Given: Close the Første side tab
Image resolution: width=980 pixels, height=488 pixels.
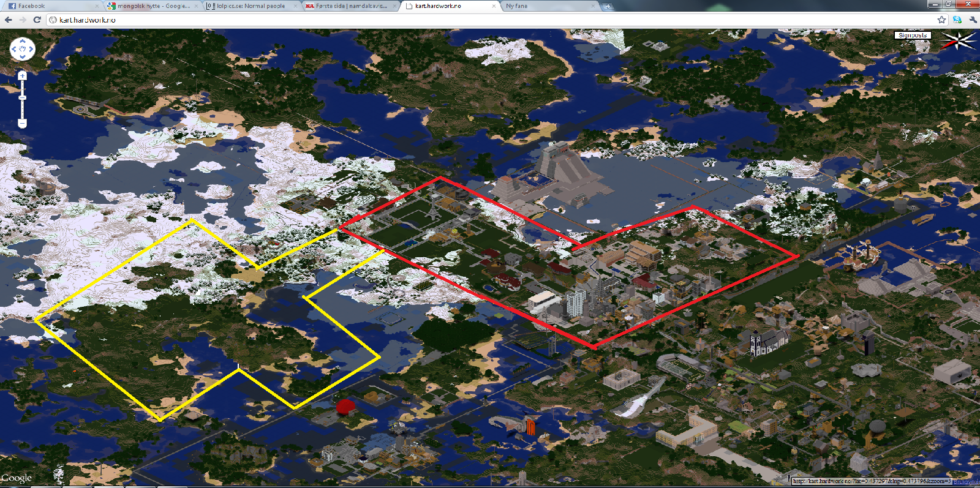Looking at the screenshot, I should tap(394, 6).
